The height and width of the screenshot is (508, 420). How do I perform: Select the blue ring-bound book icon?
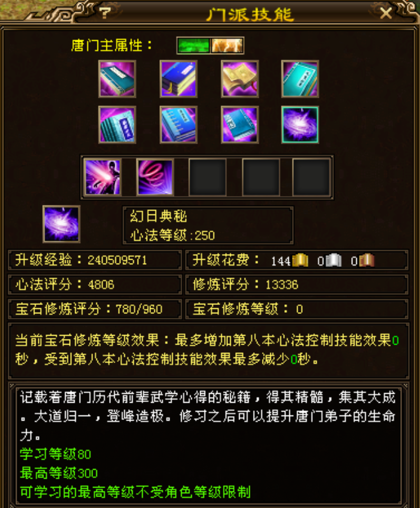tap(179, 125)
